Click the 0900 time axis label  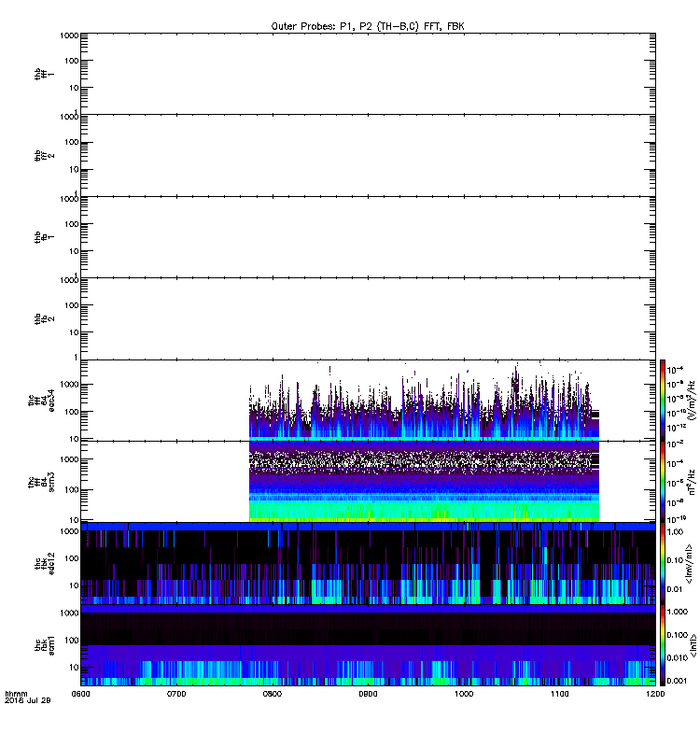pyautogui.click(x=368, y=694)
